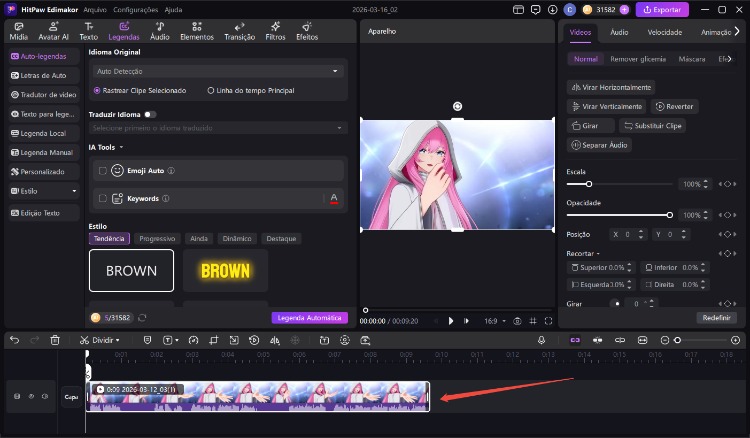Open the download icon in title bar

[x=552, y=10]
